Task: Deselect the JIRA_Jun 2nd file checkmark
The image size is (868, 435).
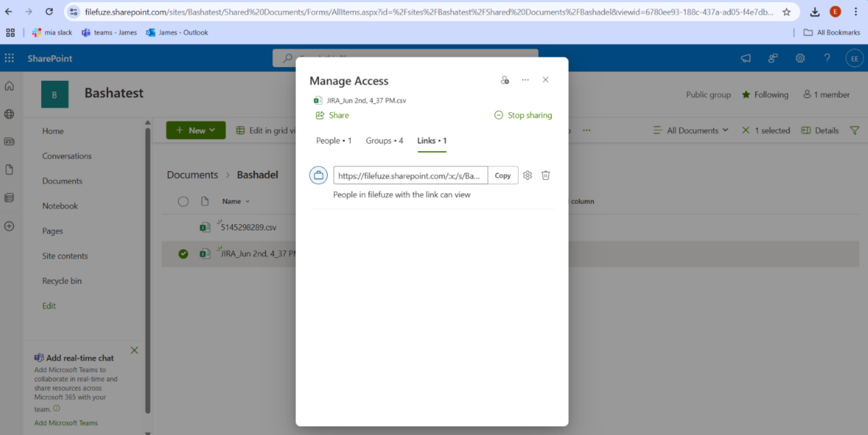Action: 183,254
